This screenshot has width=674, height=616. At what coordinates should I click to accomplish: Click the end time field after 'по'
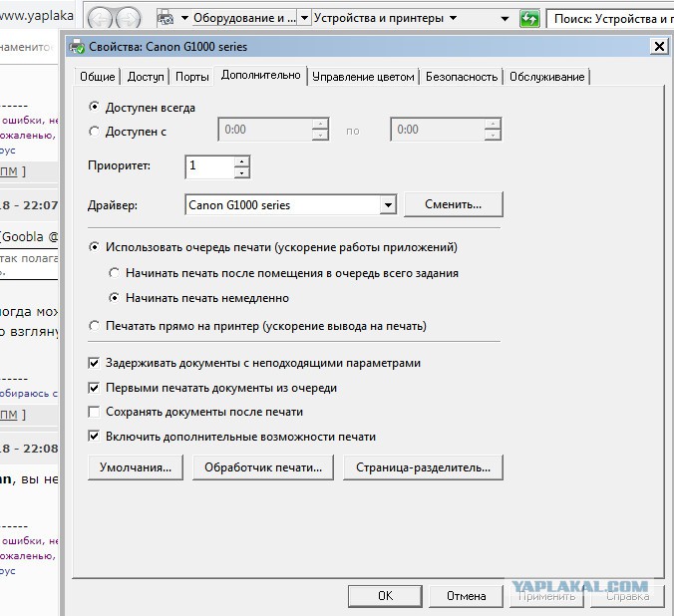[x=438, y=130]
